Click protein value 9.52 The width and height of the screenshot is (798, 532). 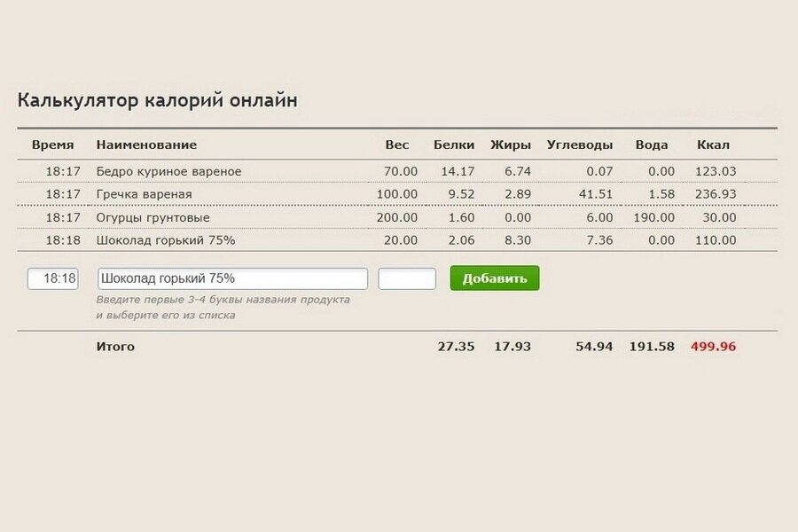click(x=461, y=194)
